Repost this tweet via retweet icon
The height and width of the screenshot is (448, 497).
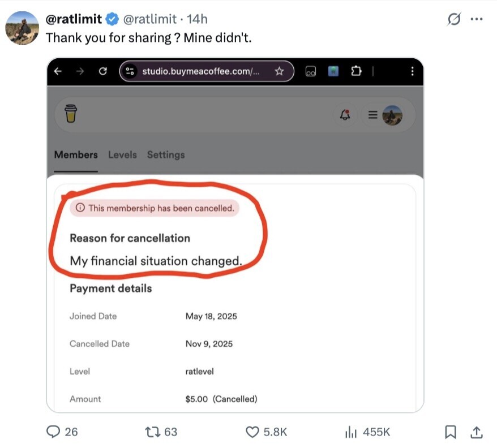152,432
